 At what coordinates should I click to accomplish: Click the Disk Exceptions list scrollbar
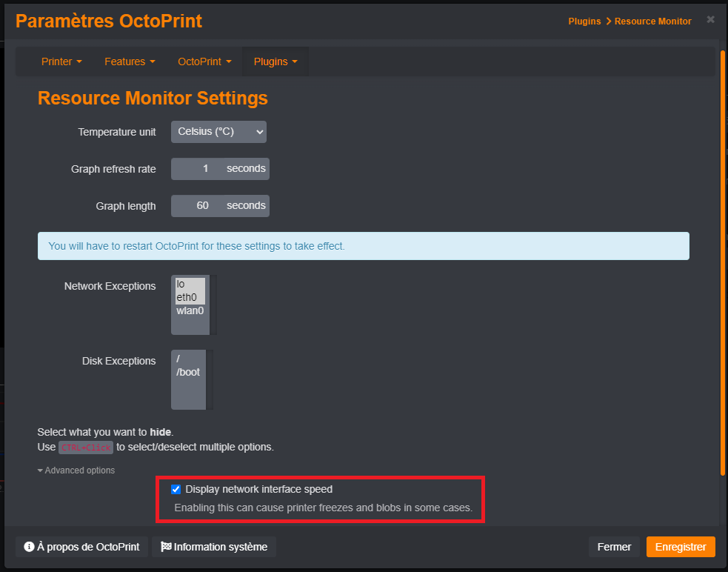click(x=210, y=379)
